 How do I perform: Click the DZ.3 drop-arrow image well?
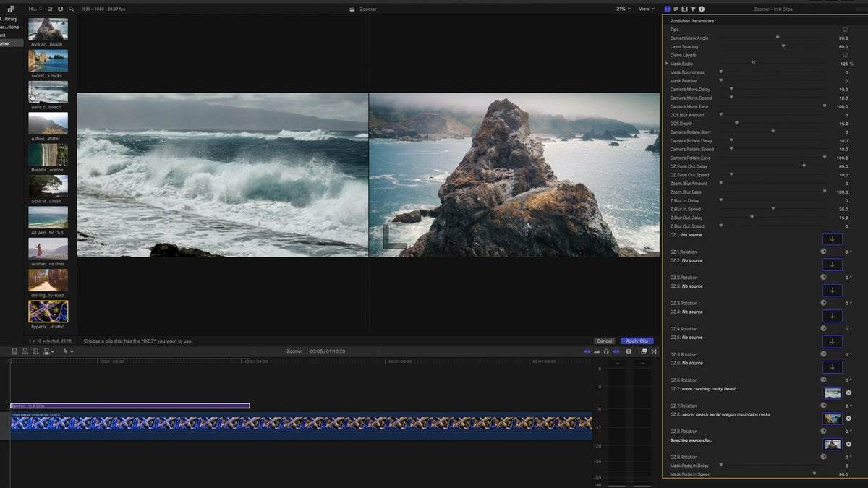point(833,290)
